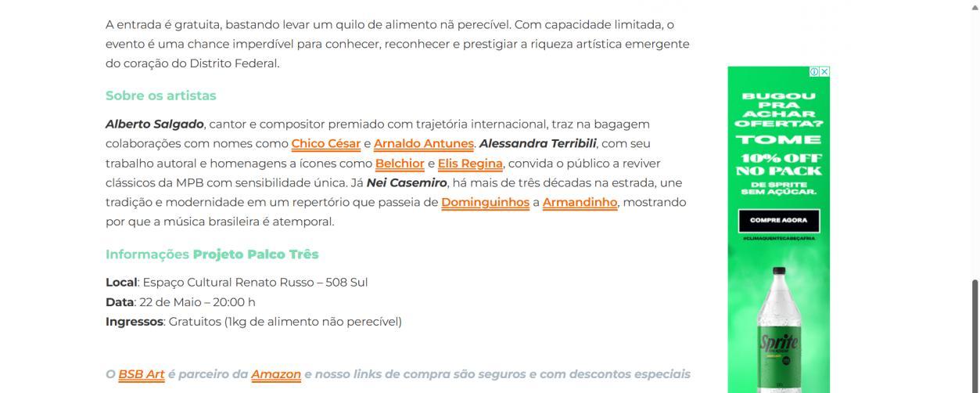The height and width of the screenshot is (393, 980).
Task: Follow the Belchior hyperlink
Action: (399, 164)
